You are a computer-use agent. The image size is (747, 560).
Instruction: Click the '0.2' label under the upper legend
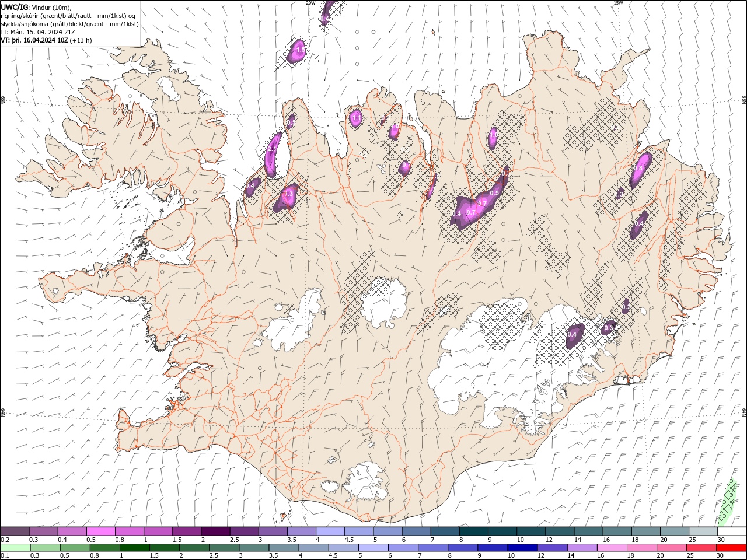[5, 540]
